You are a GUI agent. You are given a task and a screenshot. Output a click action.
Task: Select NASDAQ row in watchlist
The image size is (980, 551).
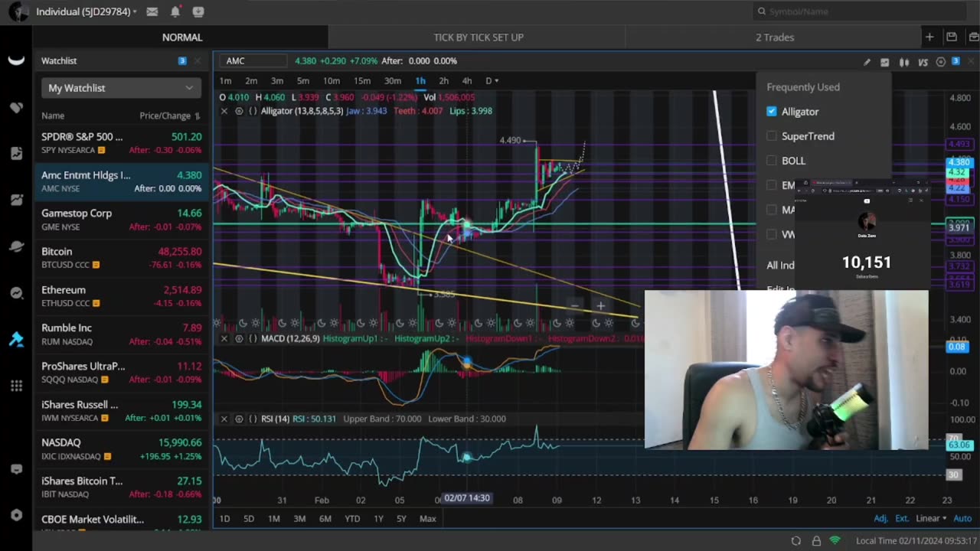(x=121, y=449)
